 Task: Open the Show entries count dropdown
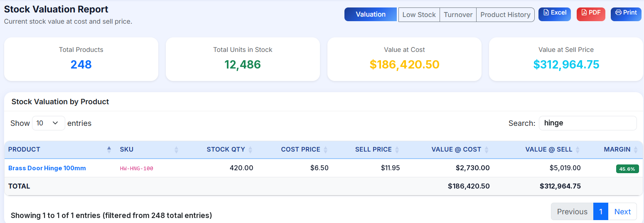[x=49, y=123]
